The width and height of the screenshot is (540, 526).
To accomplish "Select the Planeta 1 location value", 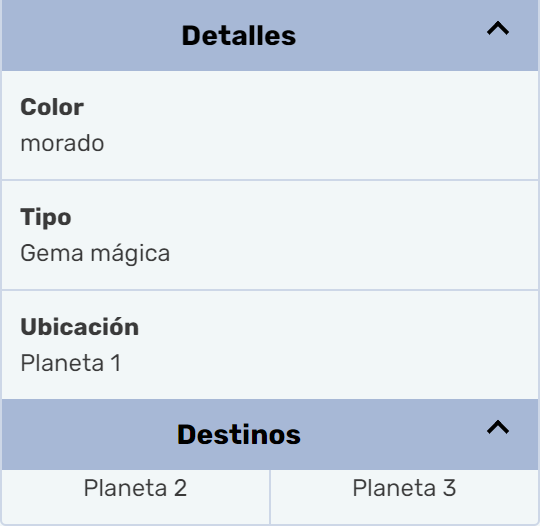I will [71, 363].
